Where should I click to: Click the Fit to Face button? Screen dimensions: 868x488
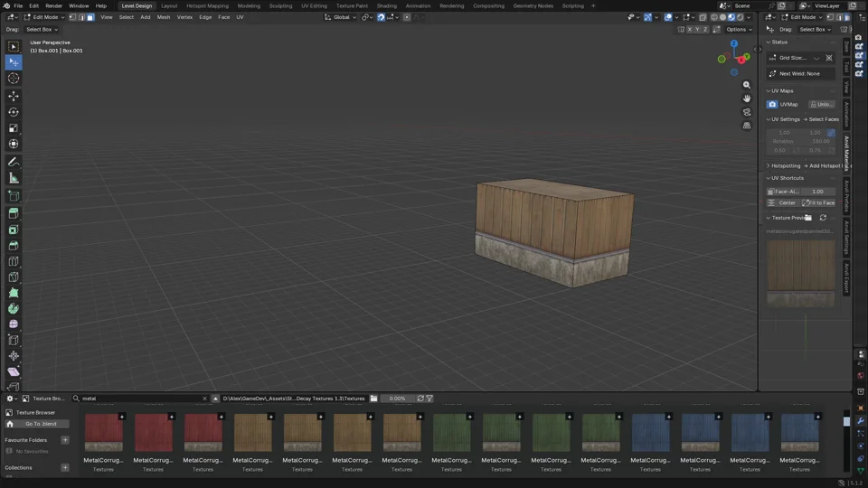(x=818, y=203)
